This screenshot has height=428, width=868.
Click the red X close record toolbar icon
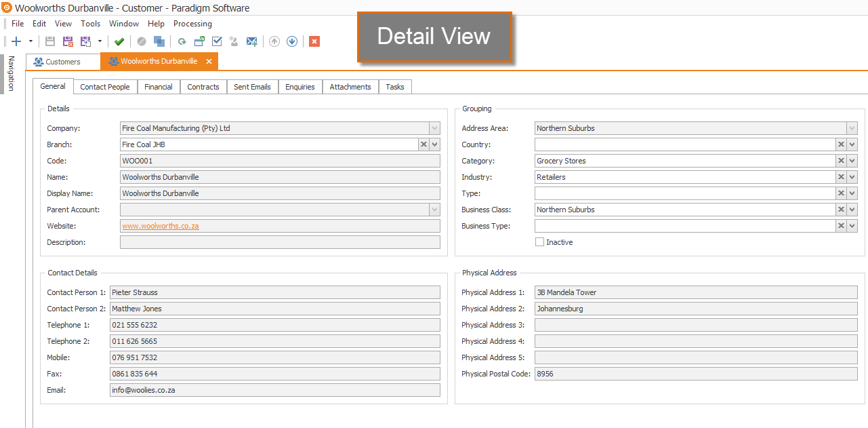tap(314, 41)
